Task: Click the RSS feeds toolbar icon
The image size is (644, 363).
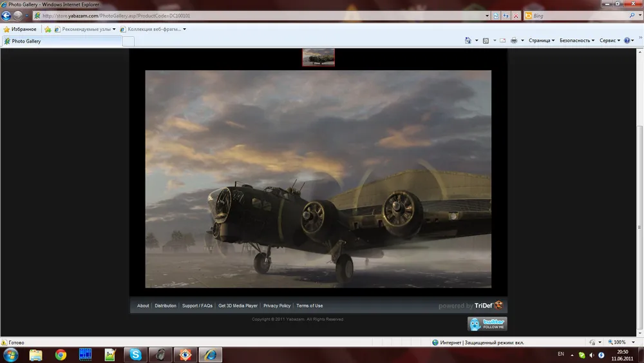Action: tap(486, 41)
